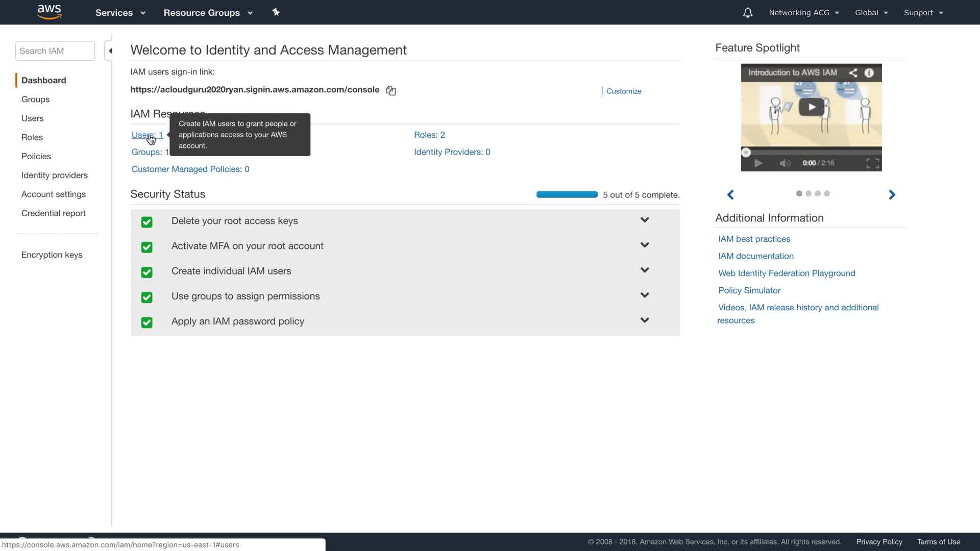Open the Networking ACG account dropdown
980x551 pixels.
(x=804, y=13)
